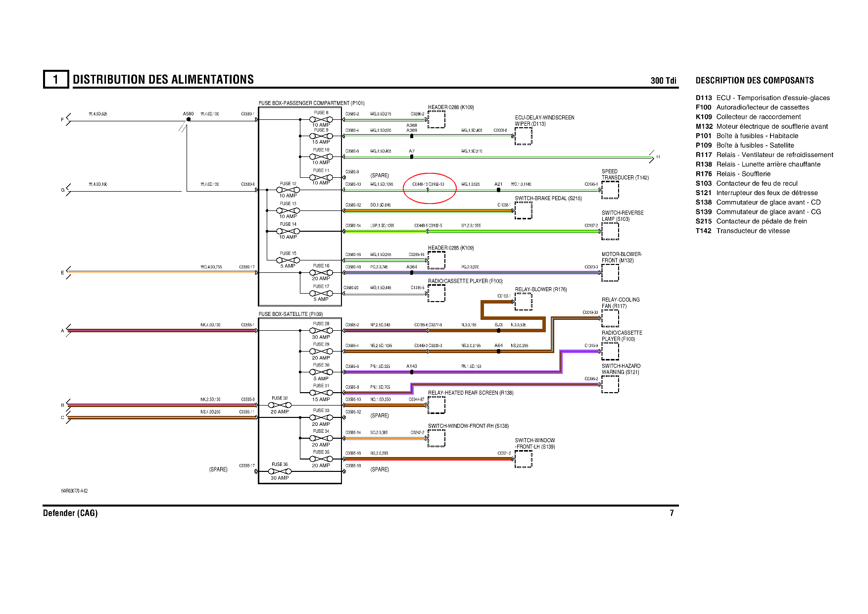Image resolution: width=868 pixels, height=614 pixels.
Task: Select the Header 0286 (K109) dashed box
Action: tap(436, 119)
